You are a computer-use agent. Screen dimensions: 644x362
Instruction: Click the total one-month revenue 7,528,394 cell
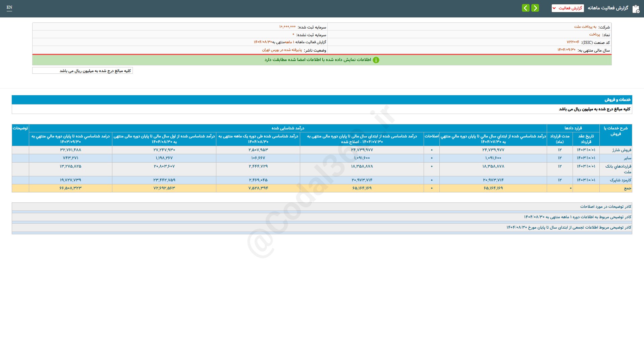point(258,188)
